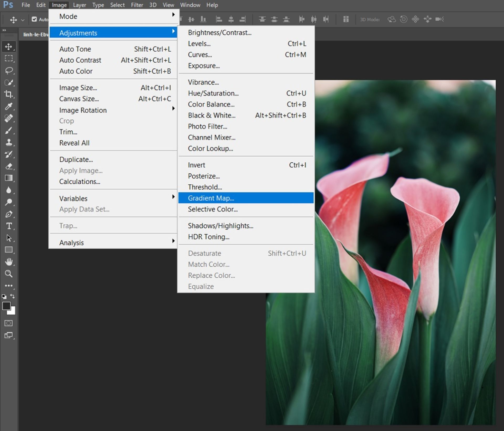Select the Zoom tool
This screenshot has width=504, height=431.
click(x=8, y=274)
